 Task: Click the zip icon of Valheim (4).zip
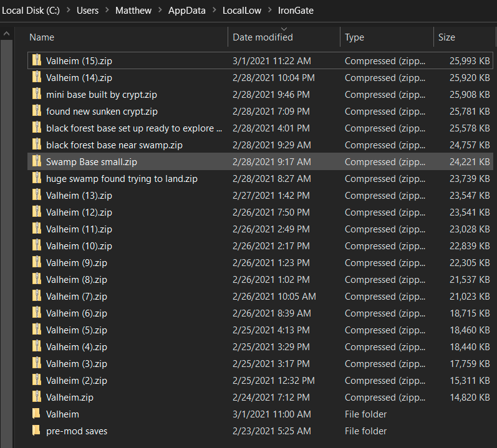[x=37, y=346]
